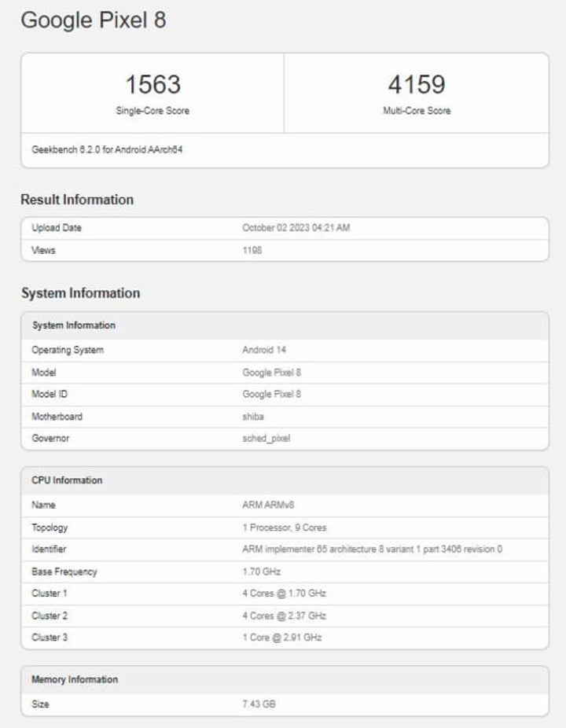
Task: Click the 4159 multi-core score
Action: (416, 85)
